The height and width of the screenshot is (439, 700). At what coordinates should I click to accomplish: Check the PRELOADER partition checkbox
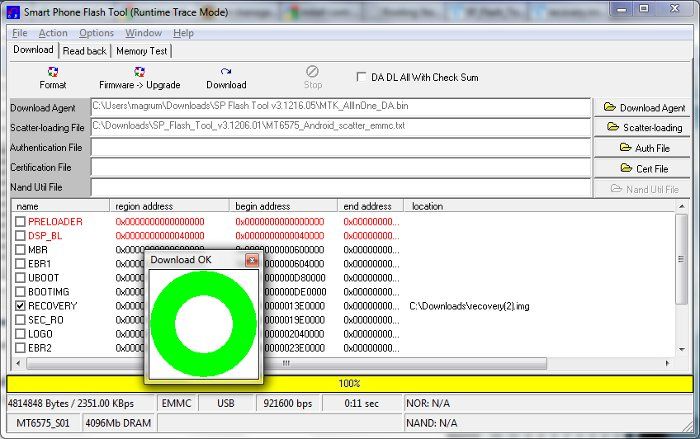pyautogui.click(x=20, y=222)
